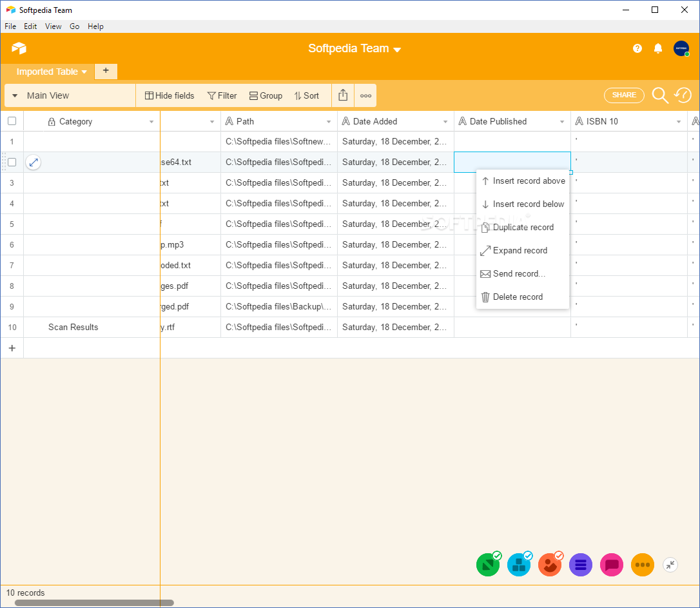Screen dimensions: 700x608
Task: Open the revision history clock icon
Action: [683, 95]
